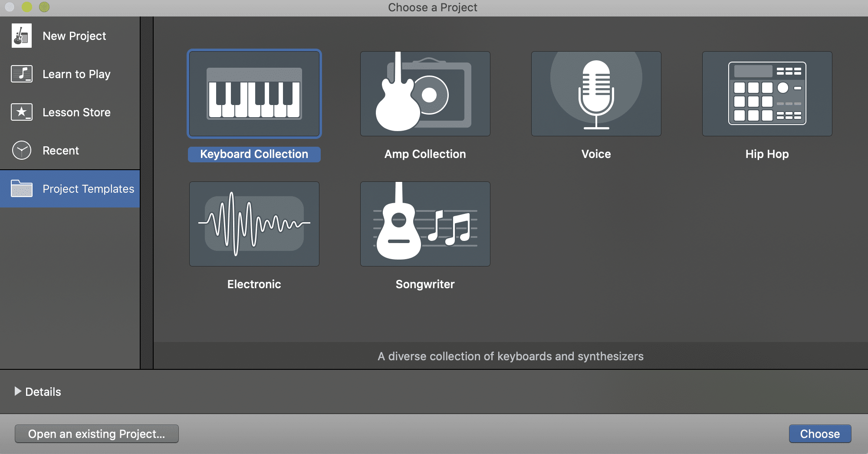Select the Hip Hop drum machine template
The height and width of the screenshot is (454, 868).
pyautogui.click(x=766, y=93)
